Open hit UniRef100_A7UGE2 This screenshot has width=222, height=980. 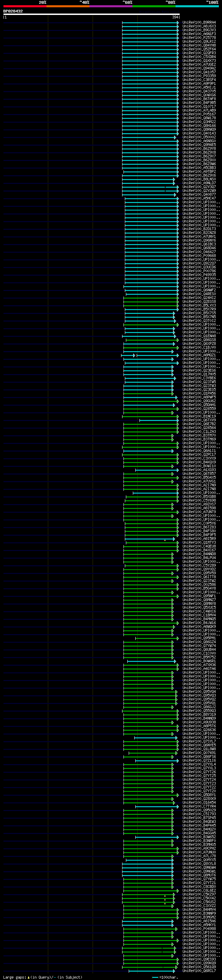[x=199, y=65]
